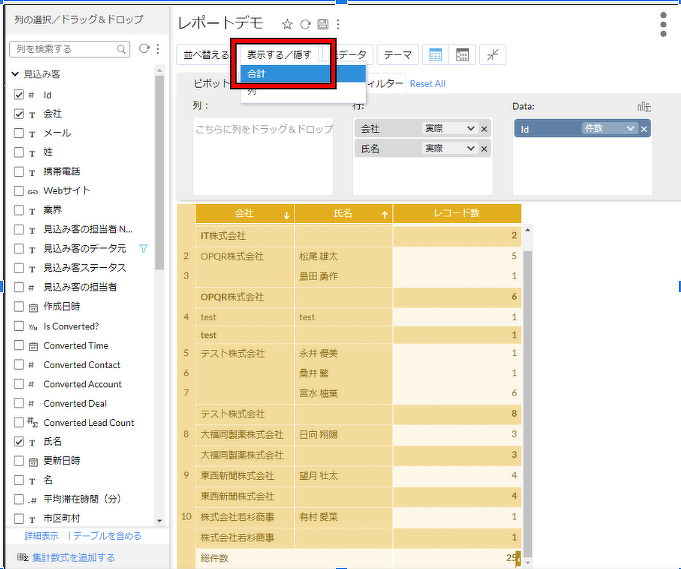Click the 集計数式を追加する link
The image size is (681, 569).
tap(73, 557)
